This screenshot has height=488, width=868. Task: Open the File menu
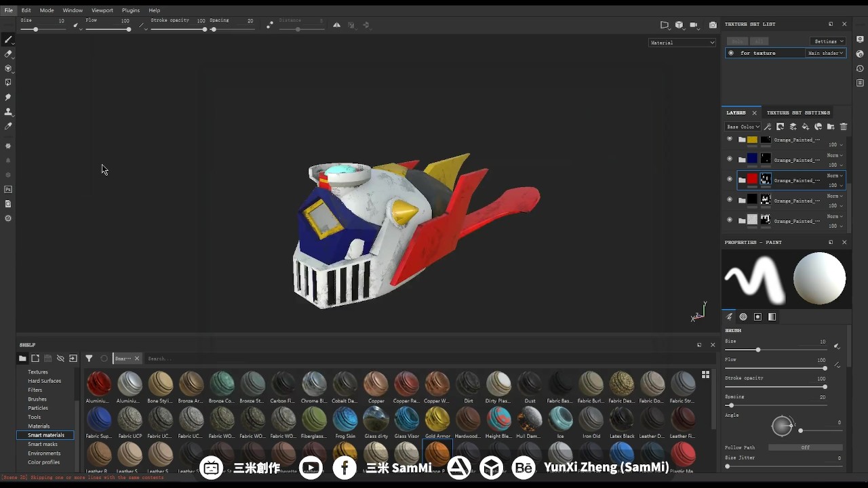[9, 10]
